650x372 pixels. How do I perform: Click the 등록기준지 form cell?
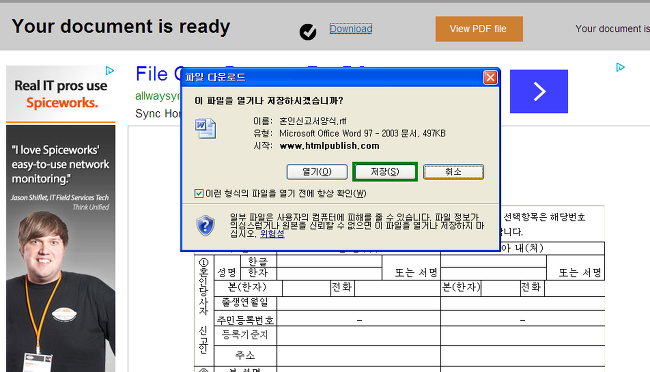coord(245,335)
